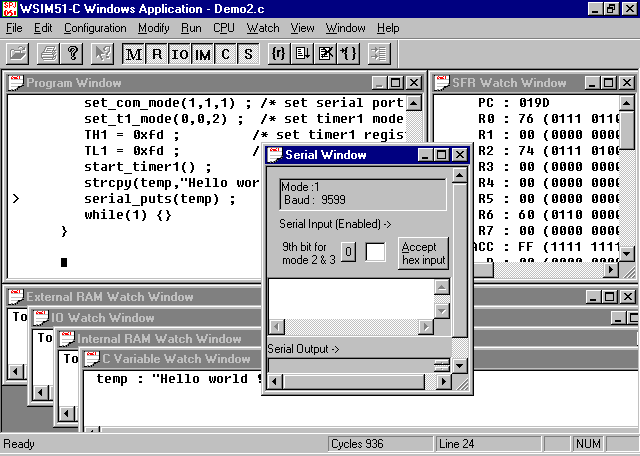
Task: Open the Help menu
Action: point(388,28)
